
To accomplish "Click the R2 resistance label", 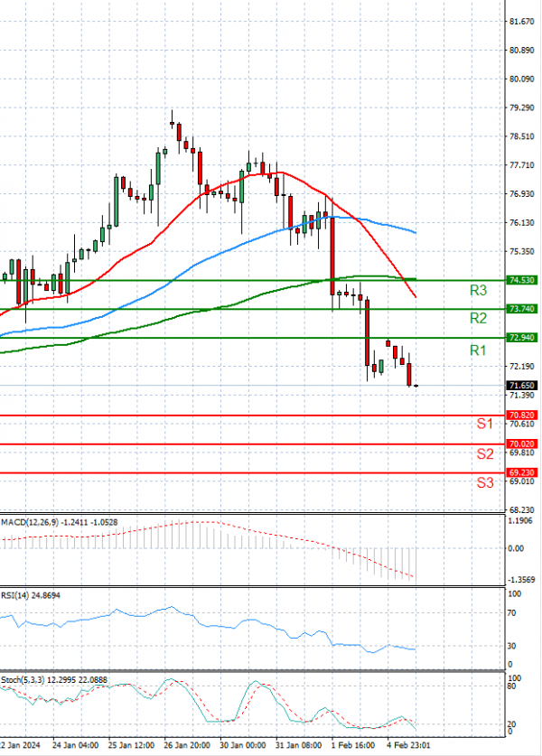I will pos(478,319).
